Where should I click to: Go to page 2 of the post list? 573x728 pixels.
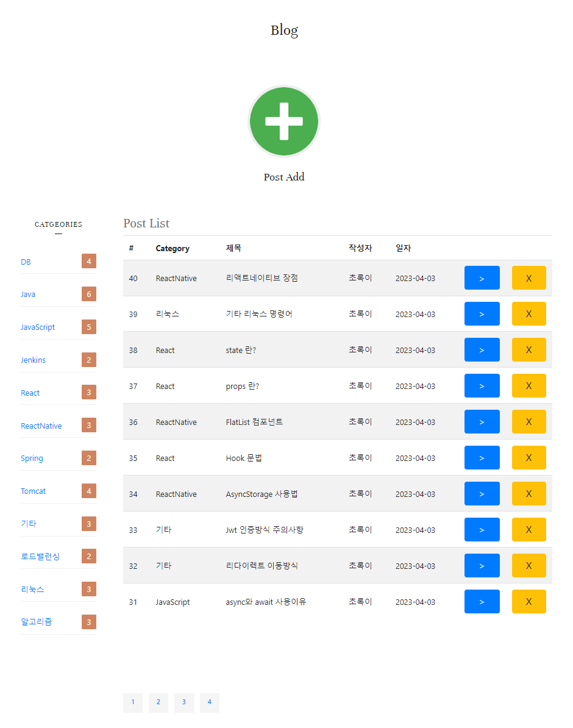click(x=158, y=702)
